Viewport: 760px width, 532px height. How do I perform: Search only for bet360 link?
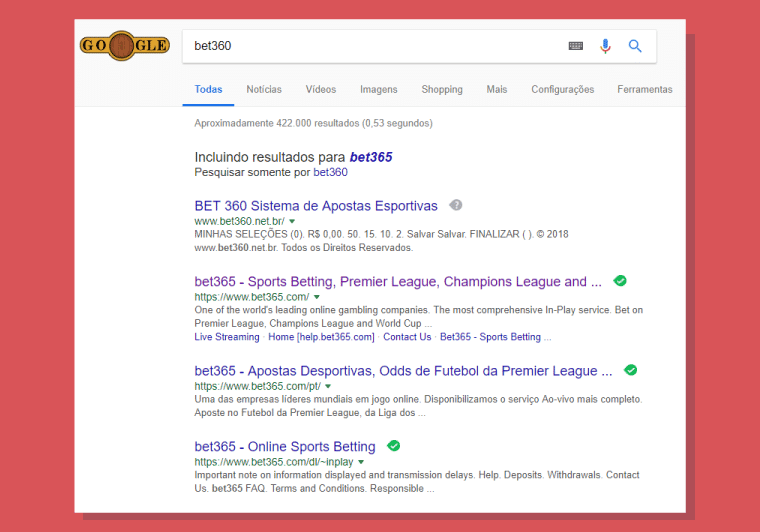click(x=331, y=172)
